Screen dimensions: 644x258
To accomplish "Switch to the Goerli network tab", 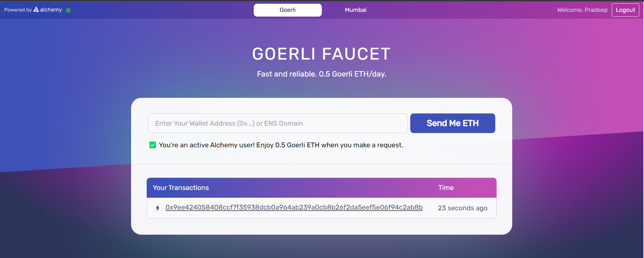I will [288, 10].
